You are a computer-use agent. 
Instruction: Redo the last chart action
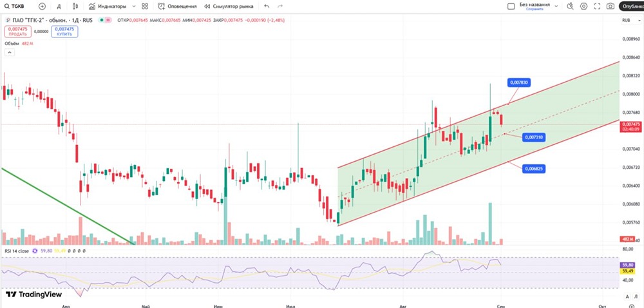pos(280,6)
